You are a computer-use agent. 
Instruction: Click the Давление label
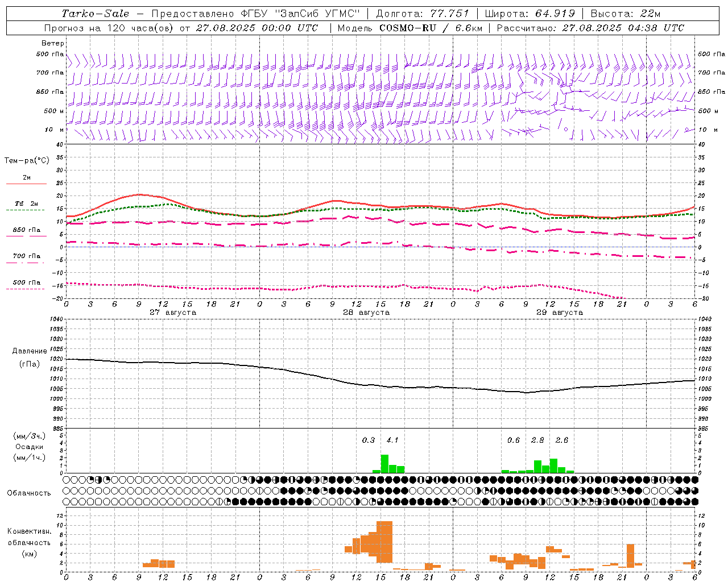(30, 351)
